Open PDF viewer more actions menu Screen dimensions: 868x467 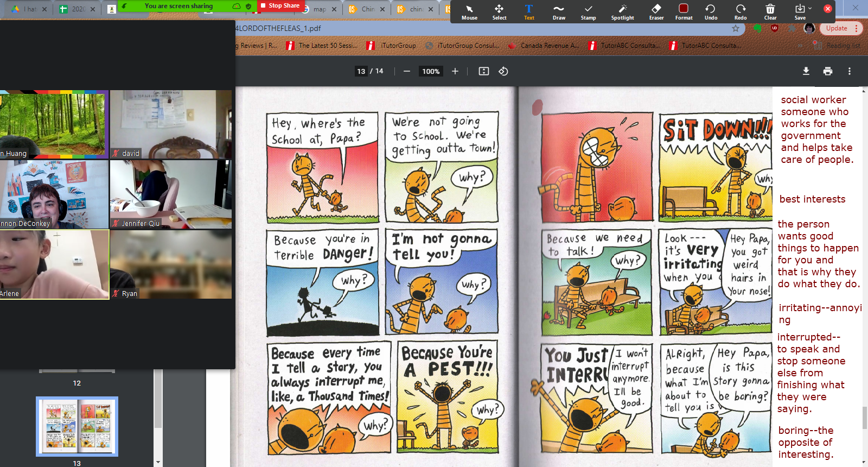(x=850, y=71)
